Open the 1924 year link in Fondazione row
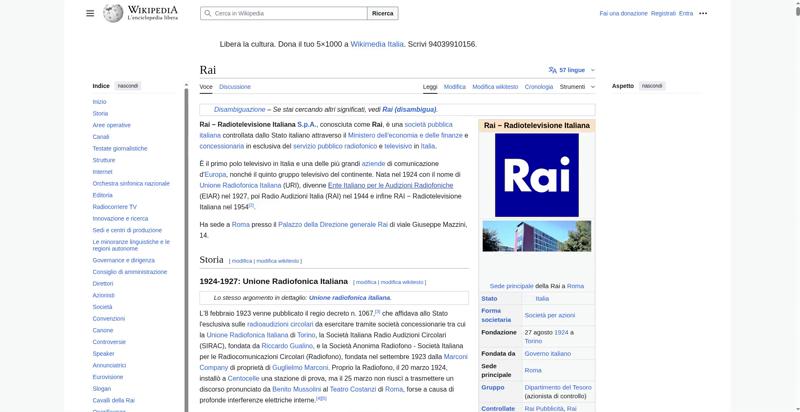This screenshot has height=412, width=800. 561,332
